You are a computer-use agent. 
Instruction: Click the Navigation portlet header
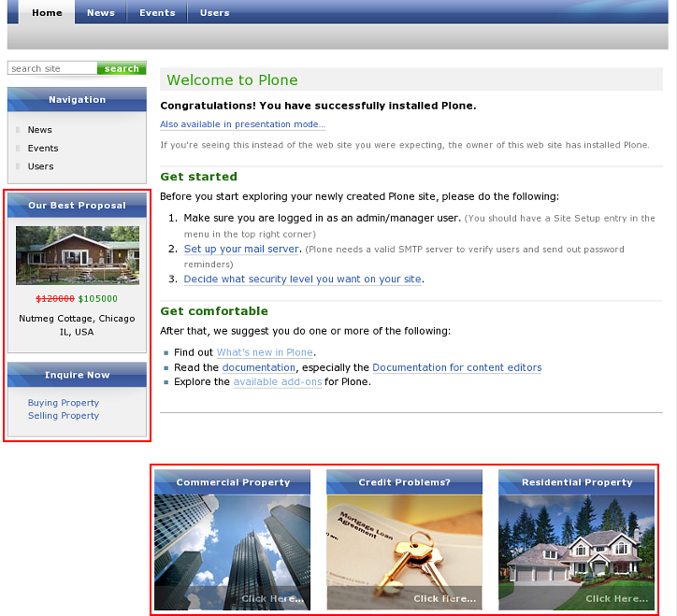click(x=77, y=99)
